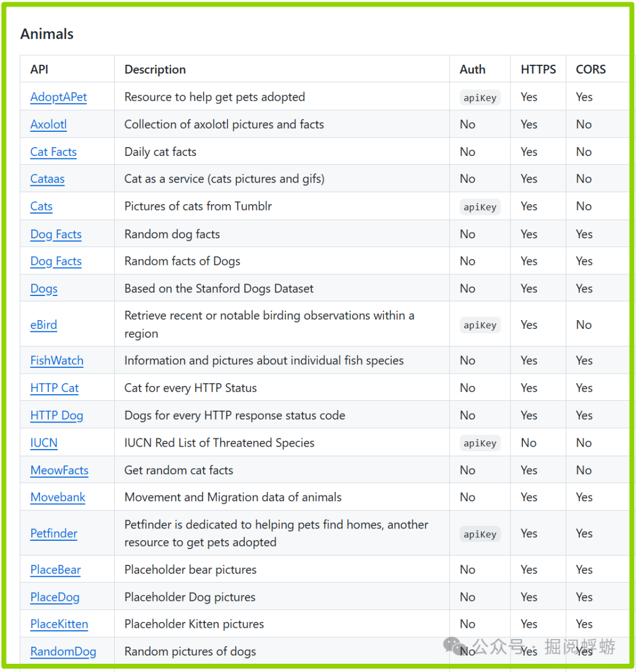The image size is (636, 672).
Task: Click the PlaceBear link
Action: point(55,570)
